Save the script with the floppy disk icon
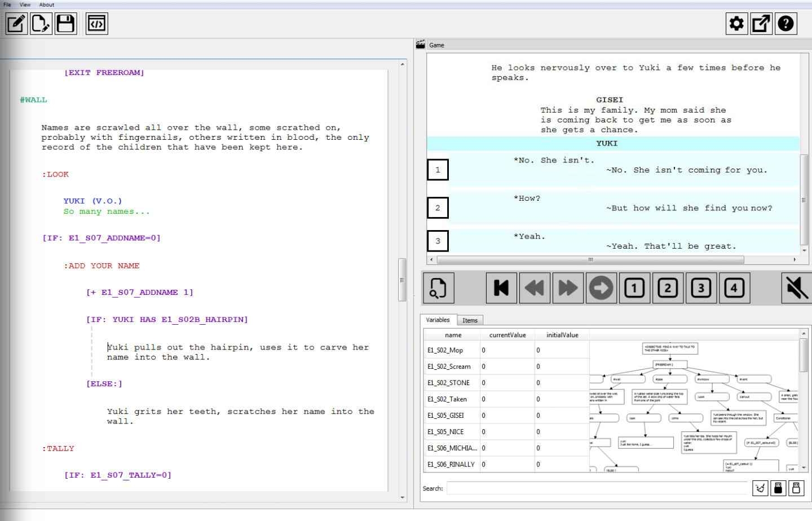 coord(65,24)
